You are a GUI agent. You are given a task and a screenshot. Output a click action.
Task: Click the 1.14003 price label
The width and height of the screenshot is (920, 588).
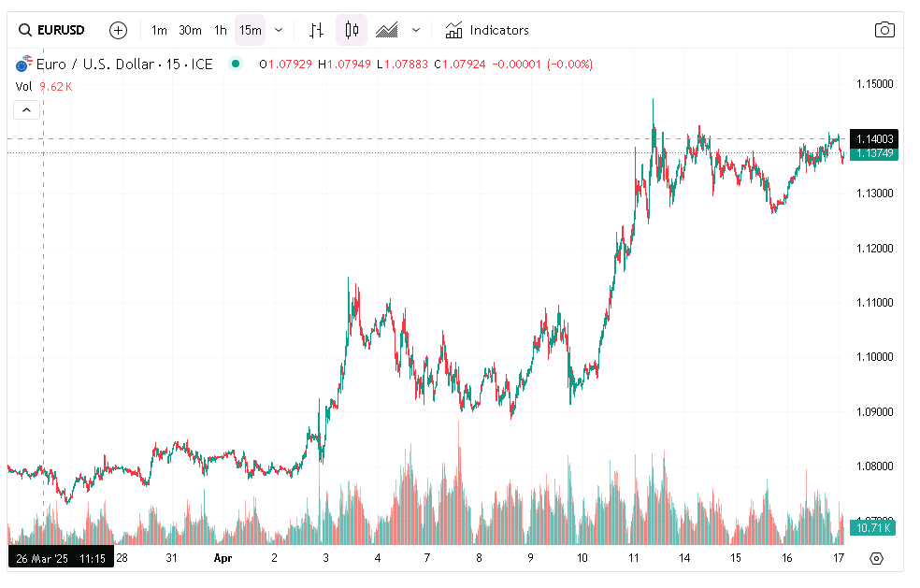coord(874,138)
